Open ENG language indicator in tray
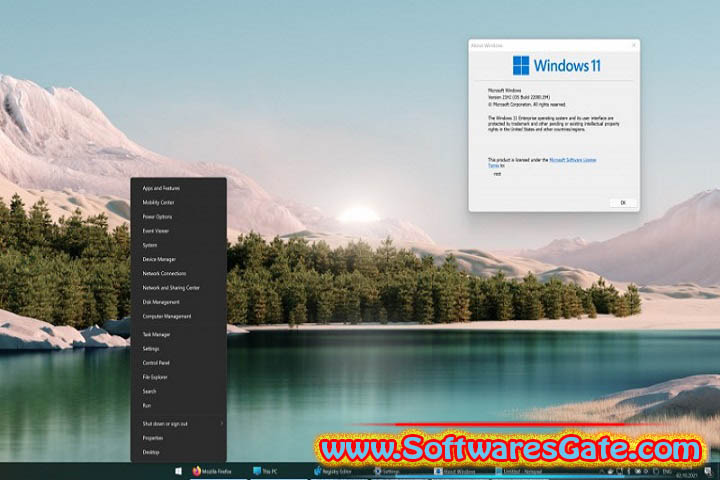The height and width of the screenshot is (480, 720). click(x=667, y=472)
